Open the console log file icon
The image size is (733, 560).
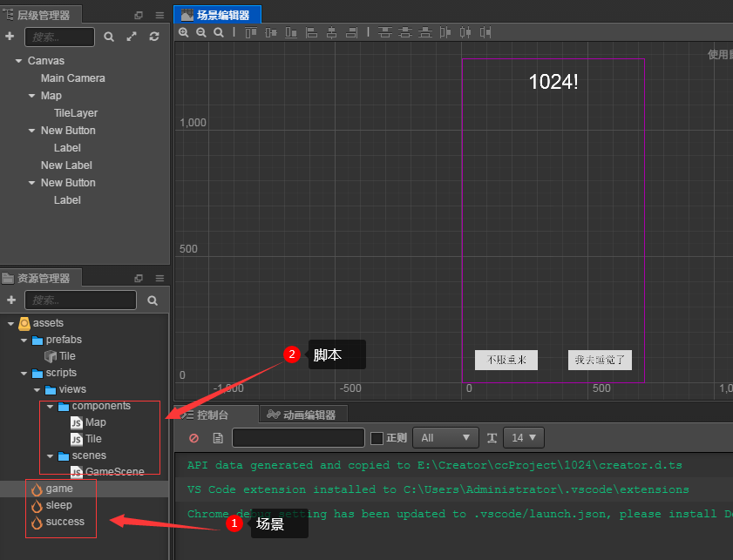tap(218, 438)
